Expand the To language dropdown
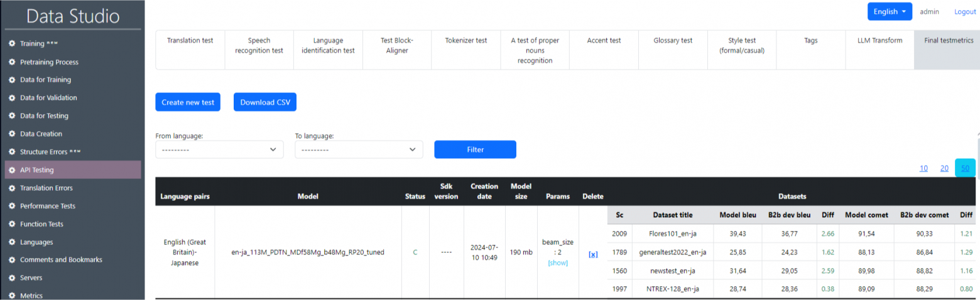 359,149
